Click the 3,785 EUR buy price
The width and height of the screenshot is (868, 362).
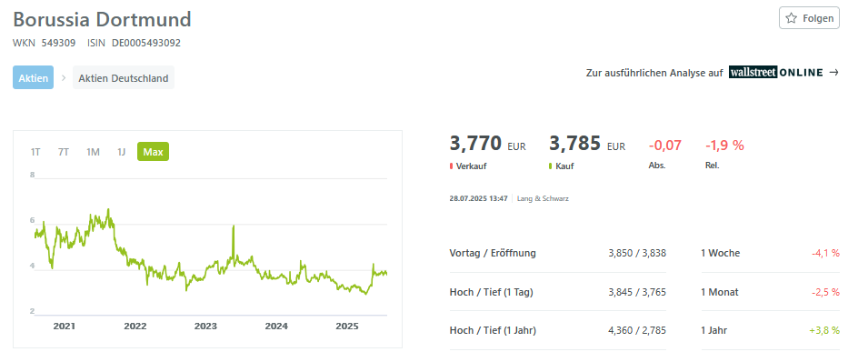pyautogui.click(x=587, y=144)
